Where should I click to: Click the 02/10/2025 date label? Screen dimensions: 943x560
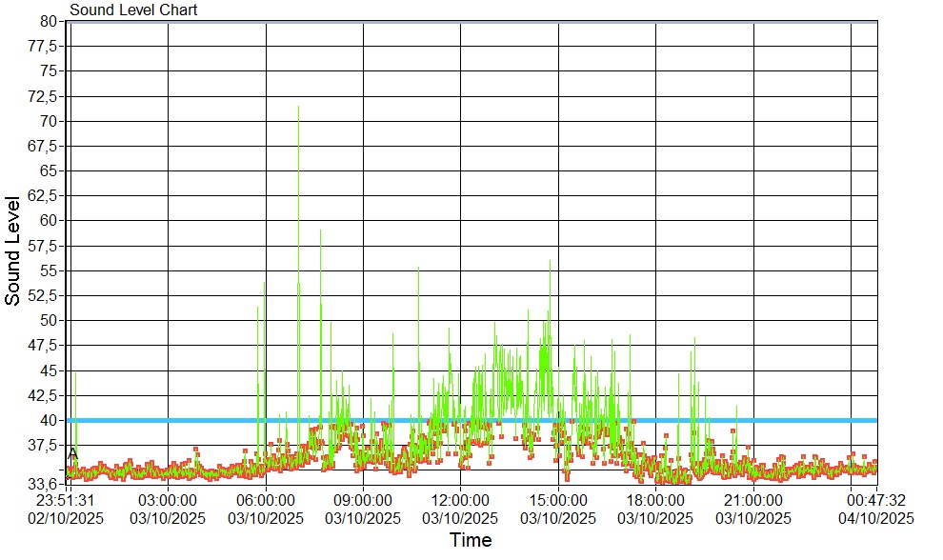point(67,519)
